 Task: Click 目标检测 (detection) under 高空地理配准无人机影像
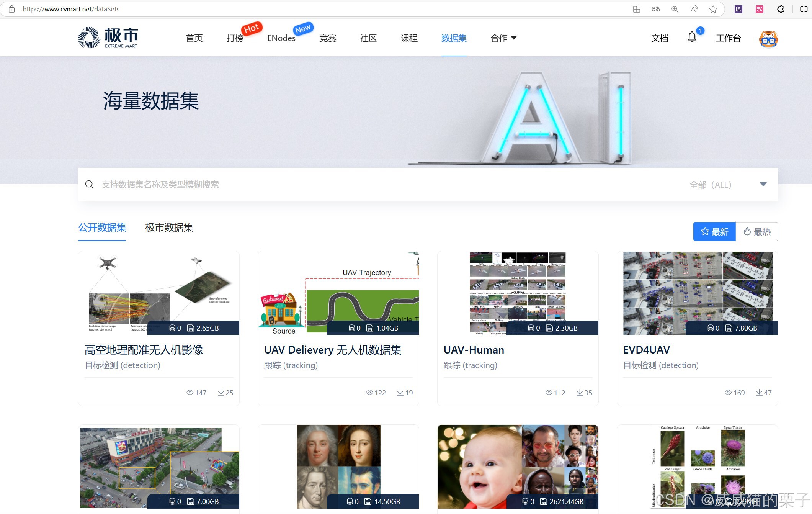pos(122,365)
